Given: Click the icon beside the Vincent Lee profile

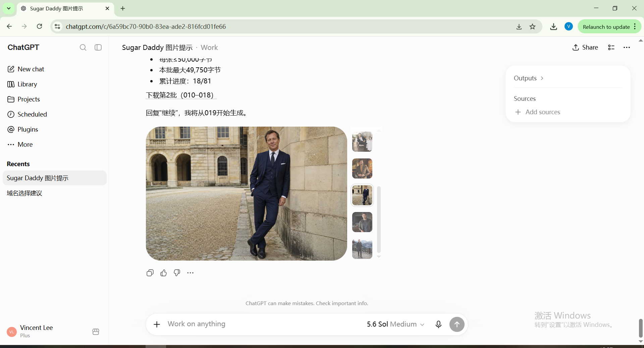Looking at the screenshot, I should [96, 332].
